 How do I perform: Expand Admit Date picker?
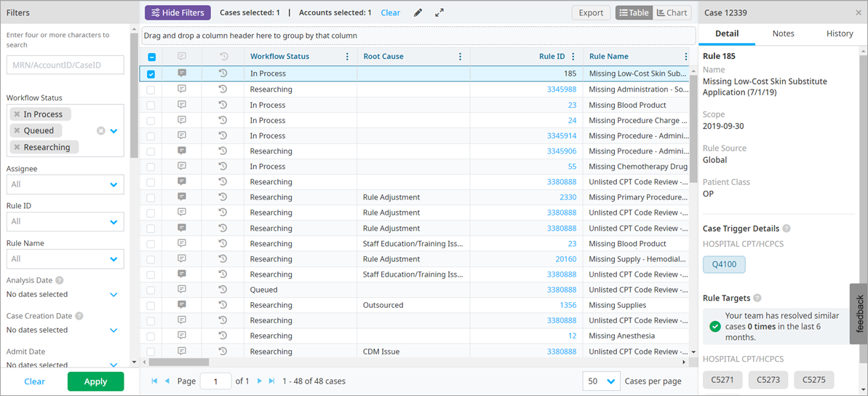pyautogui.click(x=114, y=365)
